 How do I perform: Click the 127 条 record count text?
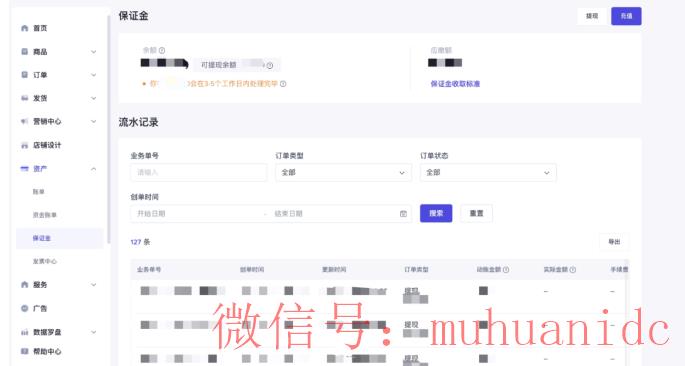[140, 242]
